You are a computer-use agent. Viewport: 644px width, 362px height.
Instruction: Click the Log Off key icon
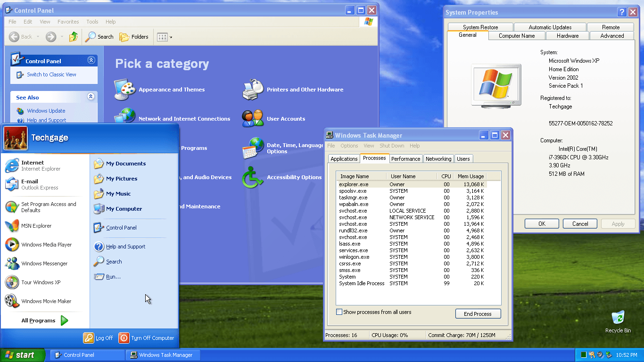[x=89, y=338]
